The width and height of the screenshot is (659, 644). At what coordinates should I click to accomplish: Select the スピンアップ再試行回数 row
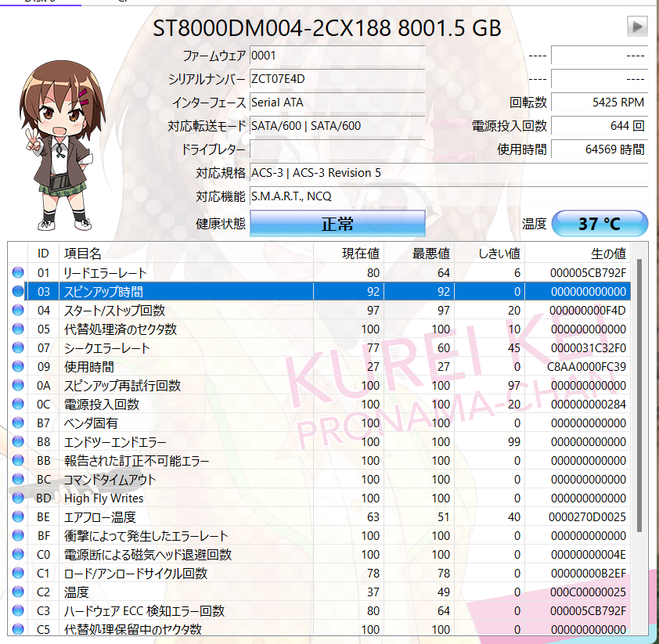[319, 385]
